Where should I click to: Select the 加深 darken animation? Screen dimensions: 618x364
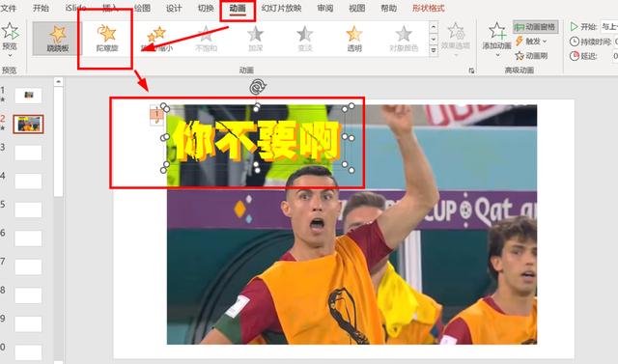[x=255, y=39]
